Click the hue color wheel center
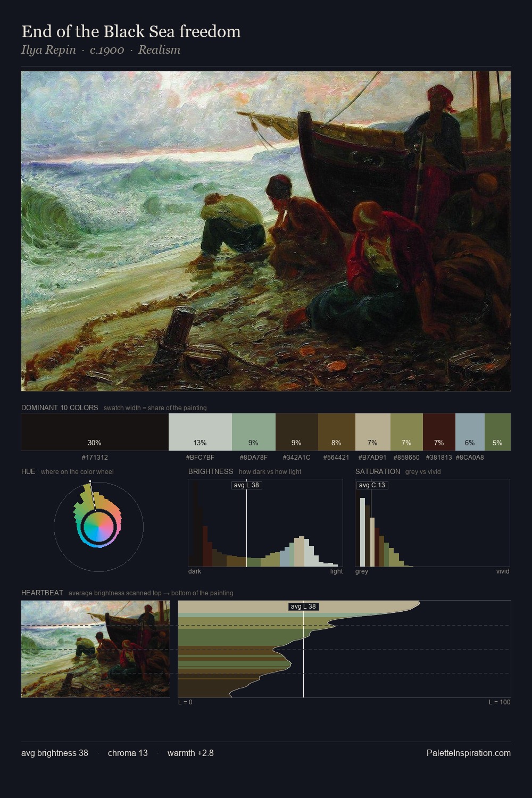The image size is (532, 798). pyautogui.click(x=98, y=527)
